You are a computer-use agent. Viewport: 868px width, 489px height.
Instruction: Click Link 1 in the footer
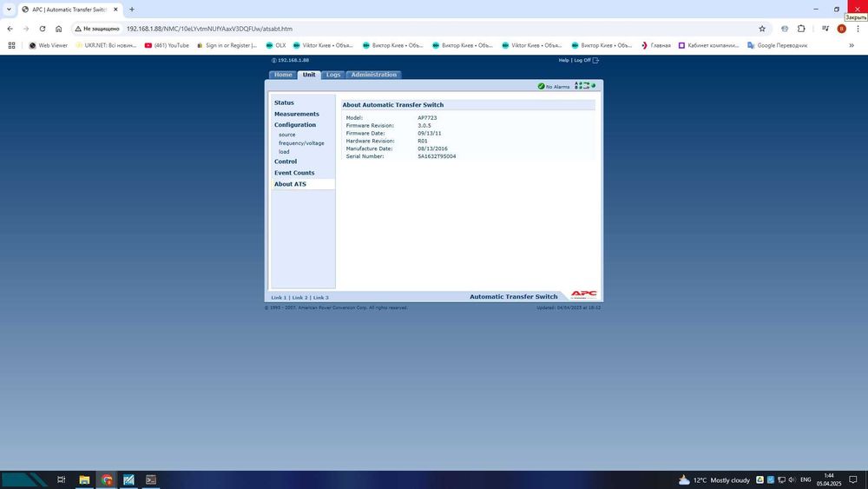(x=279, y=298)
